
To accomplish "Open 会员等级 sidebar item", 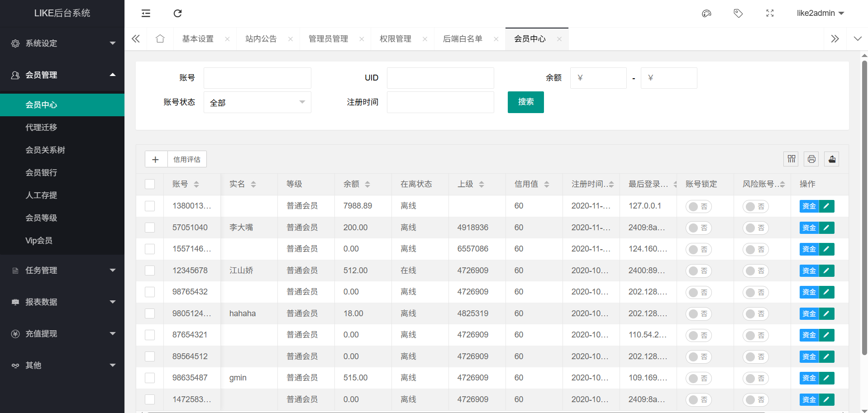I will [x=62, y=218].
